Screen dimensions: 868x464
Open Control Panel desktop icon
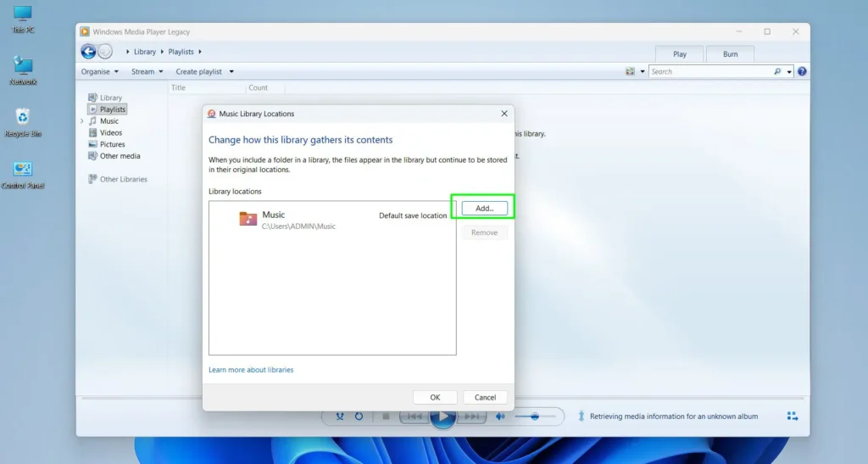[23, 175]
